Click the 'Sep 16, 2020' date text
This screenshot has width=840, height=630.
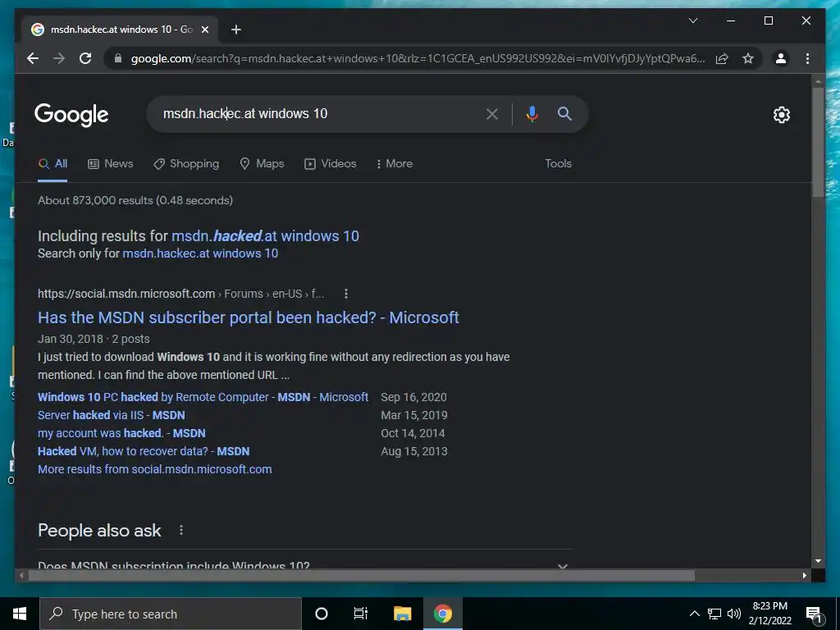(x=413, y=398)
